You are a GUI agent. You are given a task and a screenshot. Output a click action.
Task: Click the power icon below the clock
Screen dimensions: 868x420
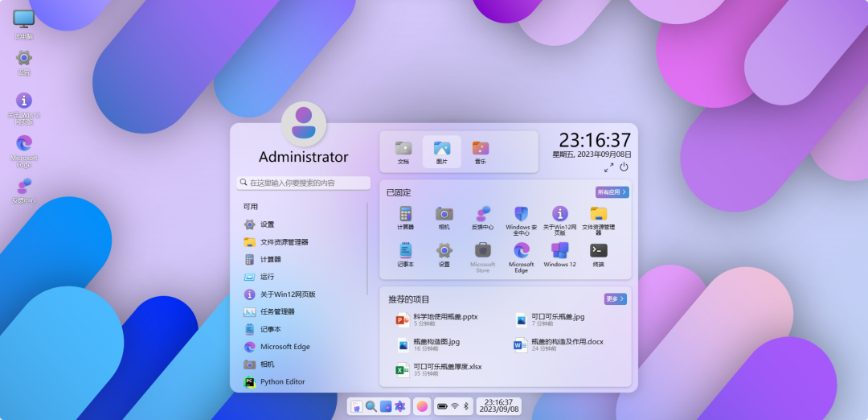coord(624,167)
